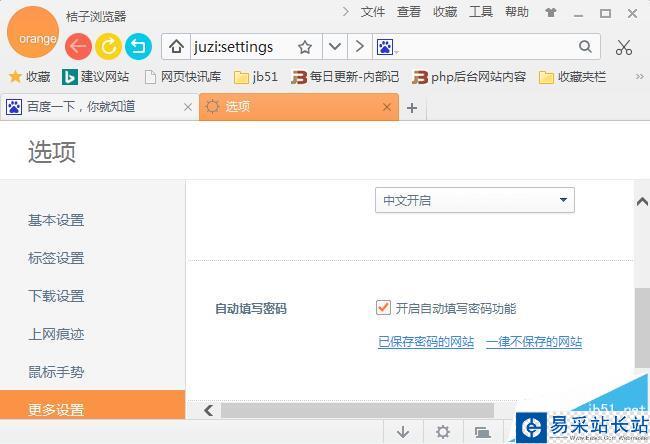Screen dimensions: 650x444
Task: Open the 收藏 menu
Action: (x=445, y=12)
